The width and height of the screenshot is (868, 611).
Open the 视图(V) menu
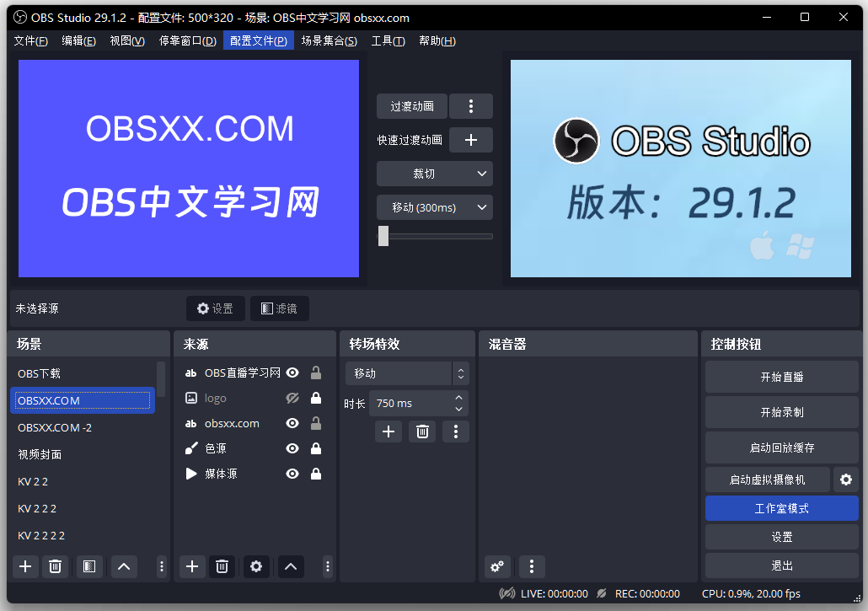127,41
